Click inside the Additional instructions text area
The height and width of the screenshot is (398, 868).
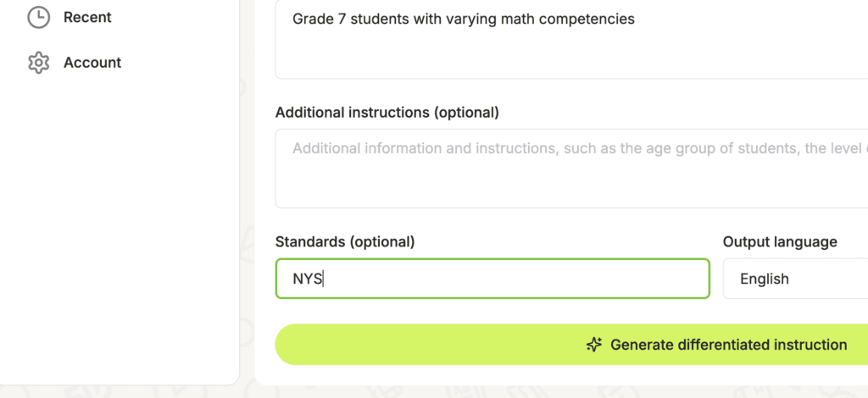tap(572, 169)
